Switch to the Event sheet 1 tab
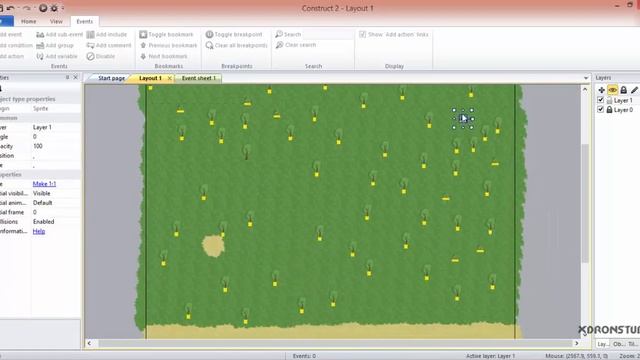This screenshot has width=640, height=360. click(x=198, y=78)
